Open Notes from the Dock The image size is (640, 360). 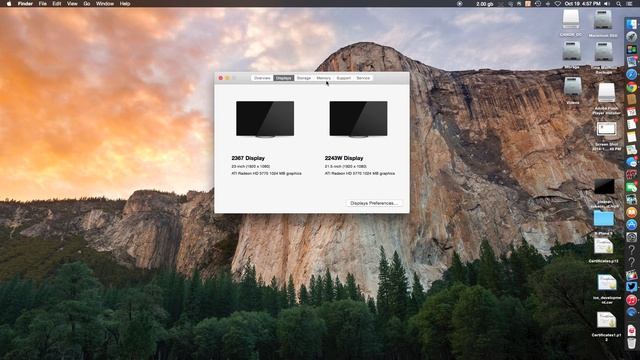[631, 137]
